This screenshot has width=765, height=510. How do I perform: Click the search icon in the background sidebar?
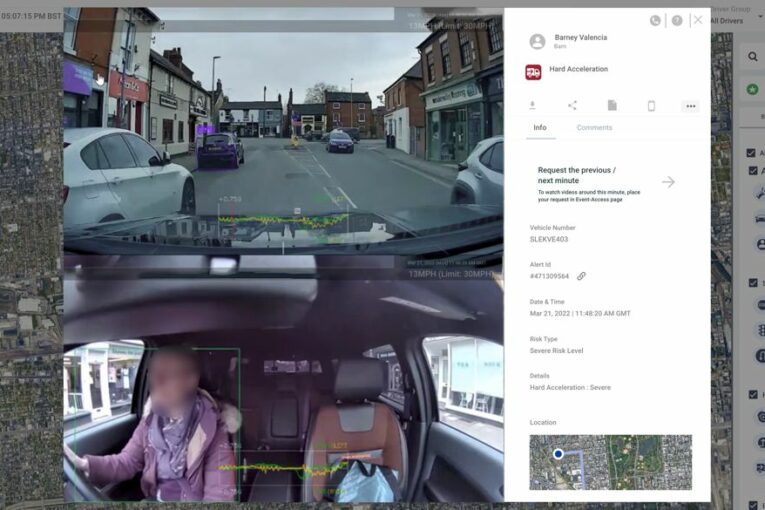(x=752, y=57)
